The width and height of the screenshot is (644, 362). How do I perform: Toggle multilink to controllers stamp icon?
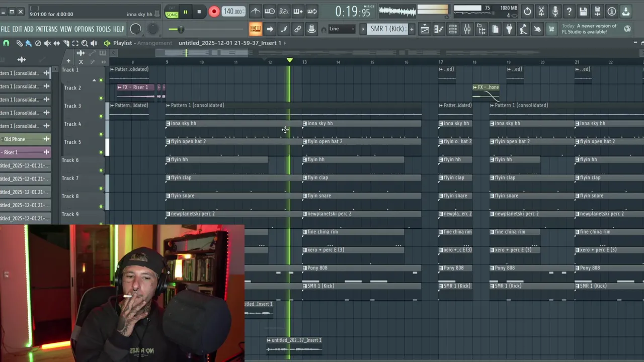point(312,29)
